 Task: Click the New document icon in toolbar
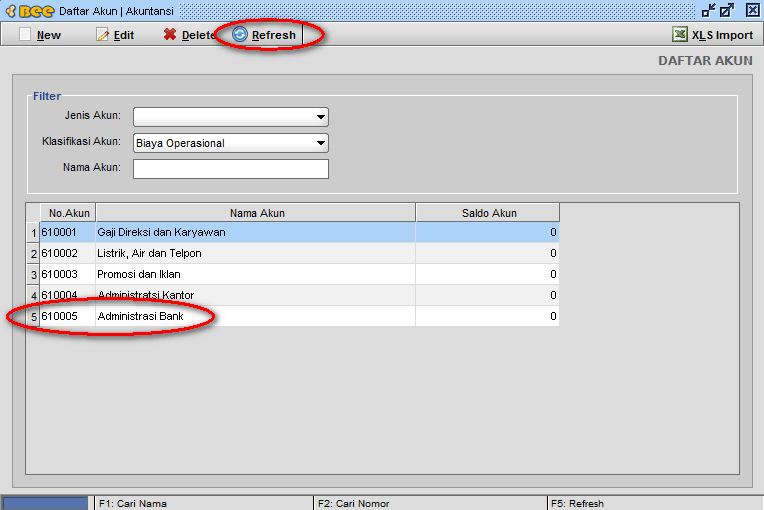tap(24, 35)
